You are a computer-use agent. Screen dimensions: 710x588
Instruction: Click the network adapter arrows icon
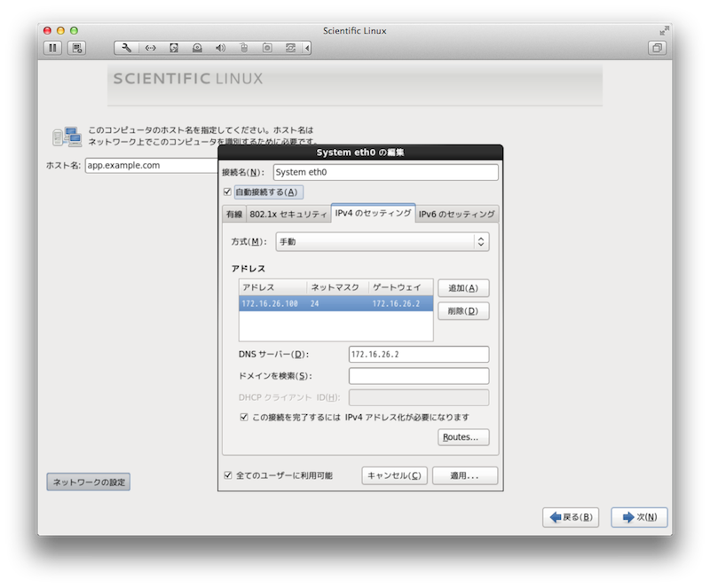(x=150, y=48)
